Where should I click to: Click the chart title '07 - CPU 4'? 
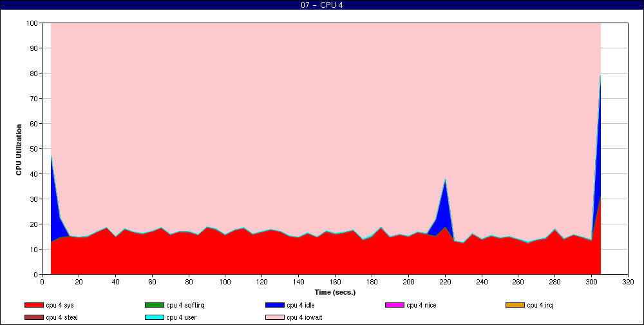point(322,5)
